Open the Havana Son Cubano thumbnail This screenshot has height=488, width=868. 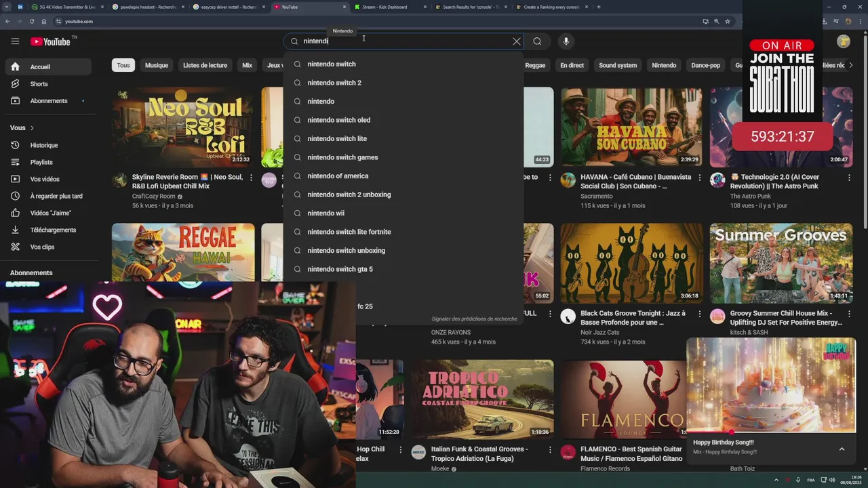(631, 127)
